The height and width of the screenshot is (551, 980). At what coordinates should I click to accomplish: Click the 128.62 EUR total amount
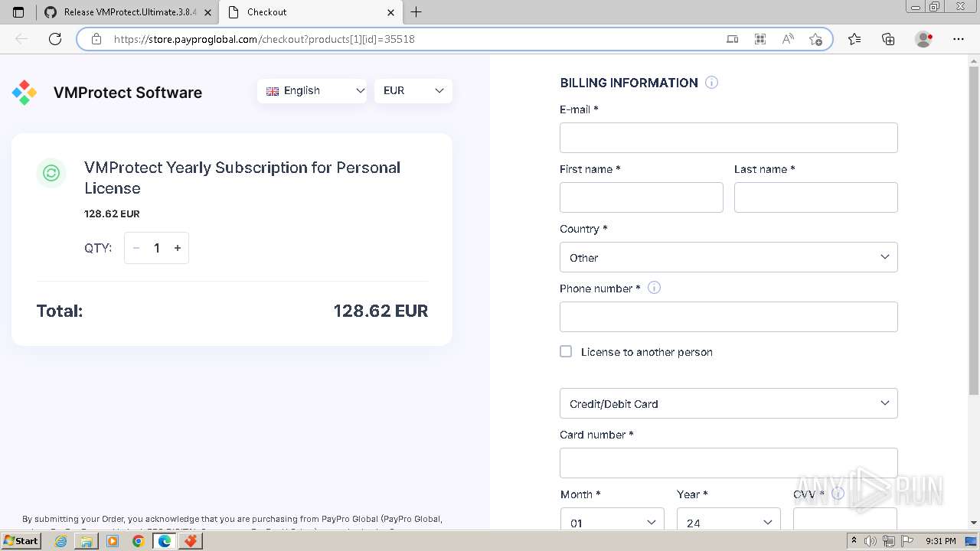point(381,311)
